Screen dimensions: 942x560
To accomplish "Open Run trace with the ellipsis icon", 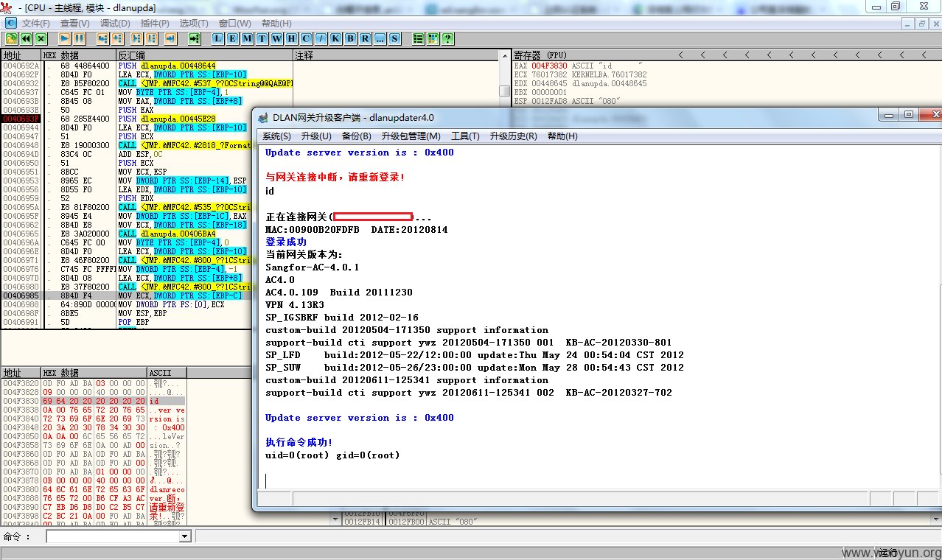I will [380, 38].
